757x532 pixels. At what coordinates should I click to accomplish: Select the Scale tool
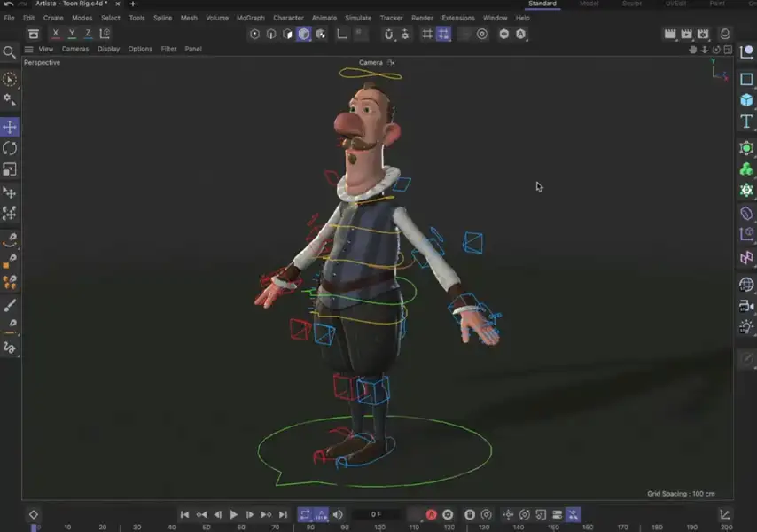click(x=10, y=168)
